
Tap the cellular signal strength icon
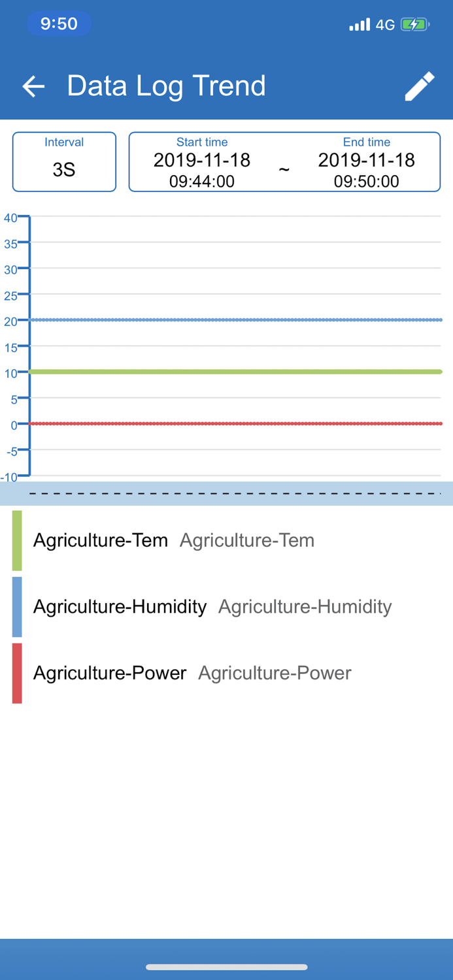[x=360, y=24]
